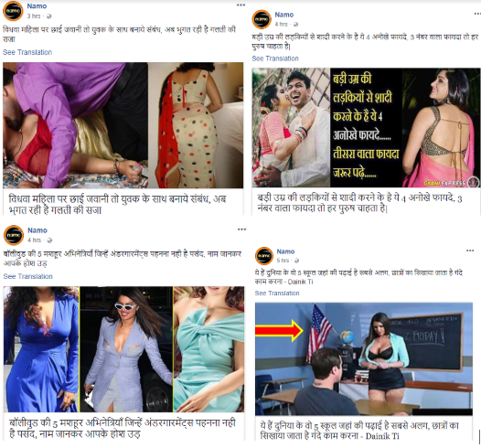The width and height of the screenshot is (481, 448).
Task: Click globe icon on bottom-left 4 hrs post
Action: click(x=49, y=240)
